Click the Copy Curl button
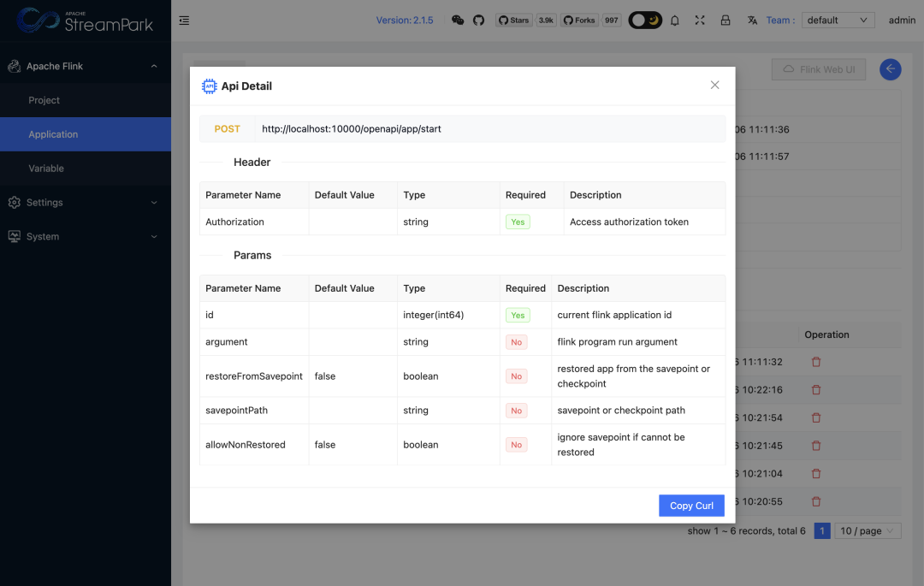This screenshot has height=586, width=924. [691, 506]
